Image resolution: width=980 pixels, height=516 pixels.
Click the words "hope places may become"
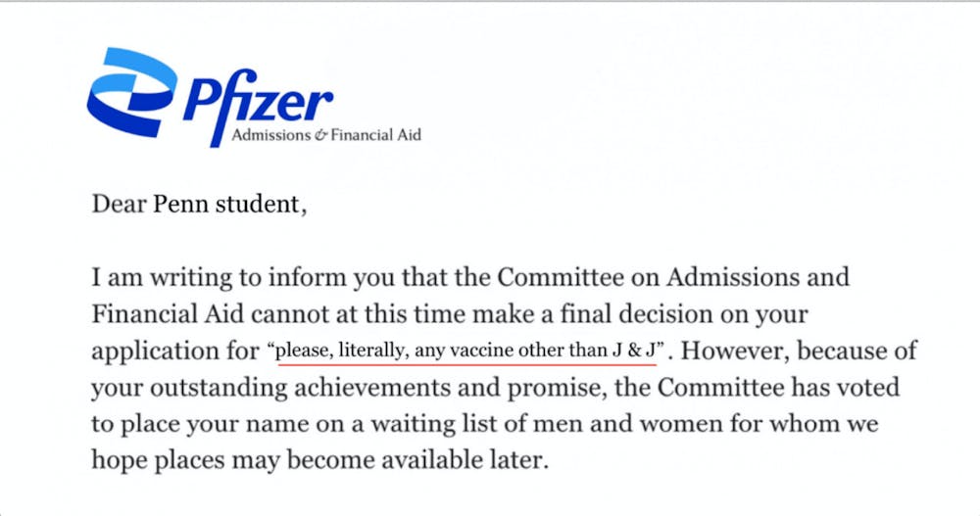pyautogui.click(x=215, y=459)
